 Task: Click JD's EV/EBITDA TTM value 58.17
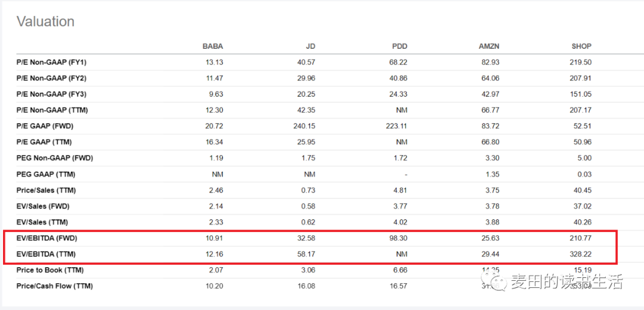(307, 254)
